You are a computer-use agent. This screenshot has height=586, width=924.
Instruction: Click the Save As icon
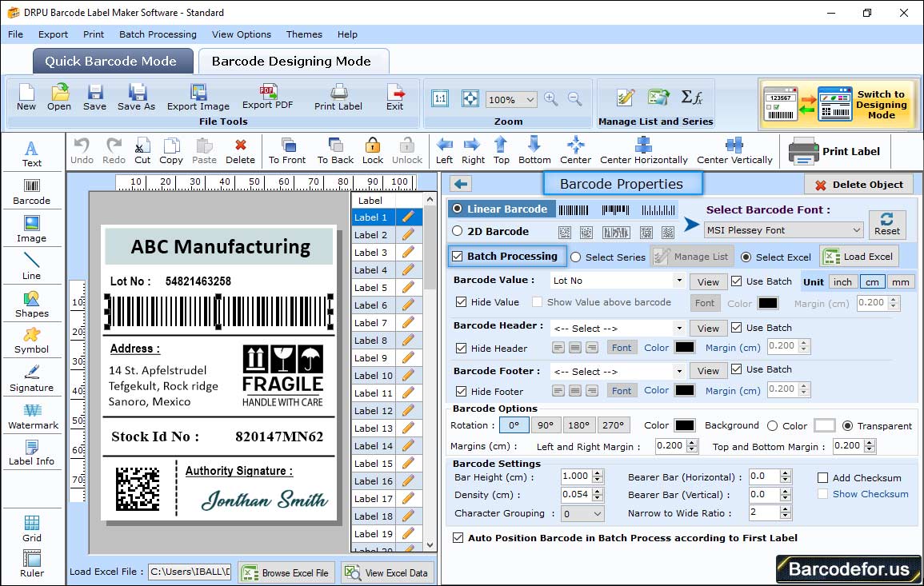(136, 98)
